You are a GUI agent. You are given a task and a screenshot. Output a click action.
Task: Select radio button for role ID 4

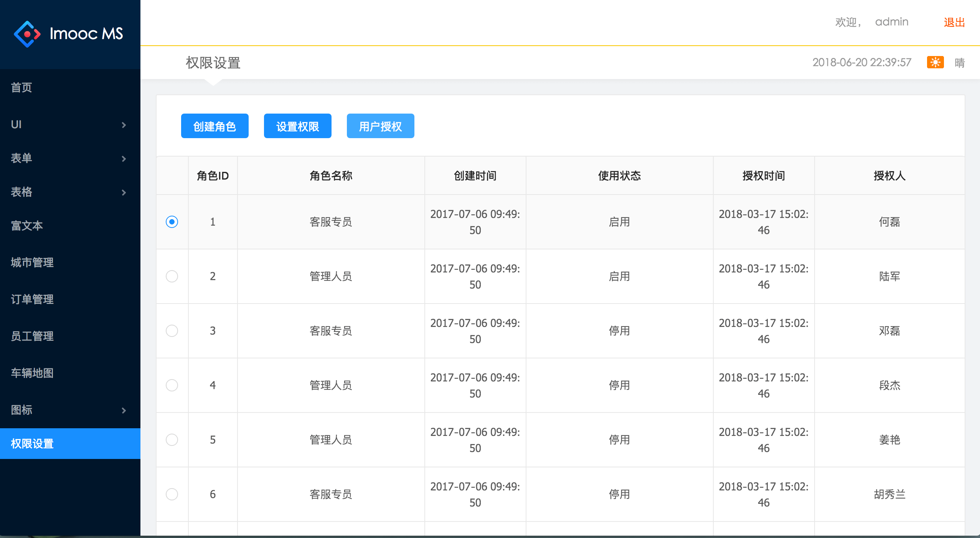point(172,385)
